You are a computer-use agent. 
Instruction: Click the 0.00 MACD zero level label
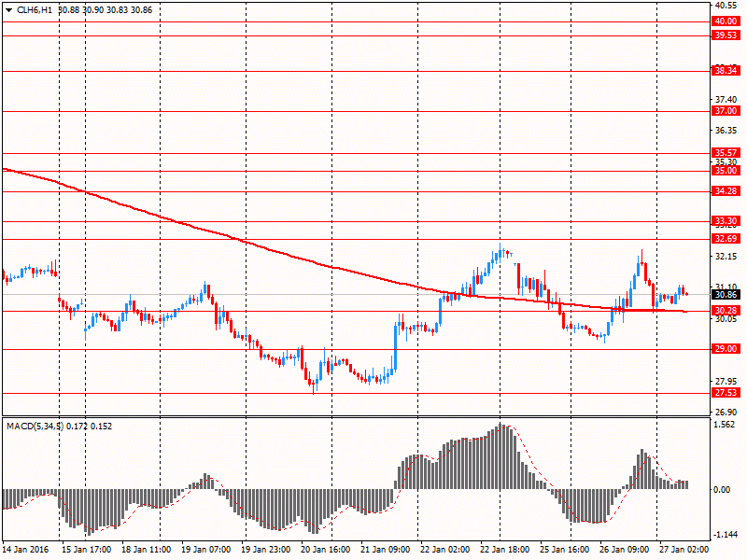(723, 489)
